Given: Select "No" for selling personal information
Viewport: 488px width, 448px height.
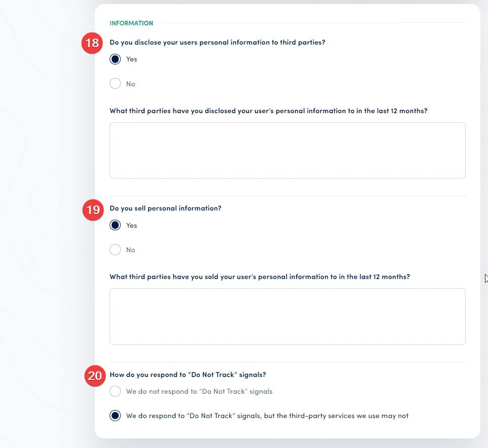Looking at the screenshot, I should [x=115, y=249].
